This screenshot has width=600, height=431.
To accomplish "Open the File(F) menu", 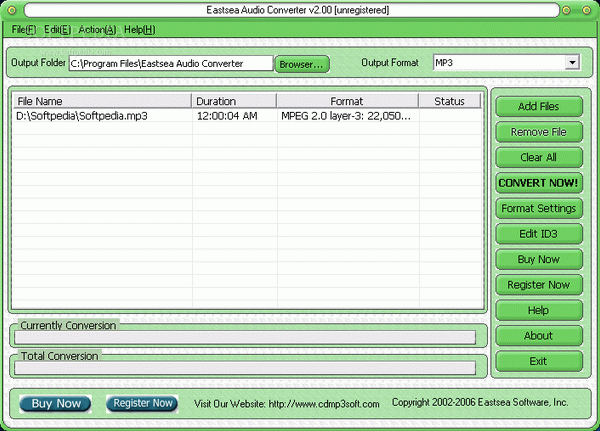I will pyautogui.click(x=24, y=30).
